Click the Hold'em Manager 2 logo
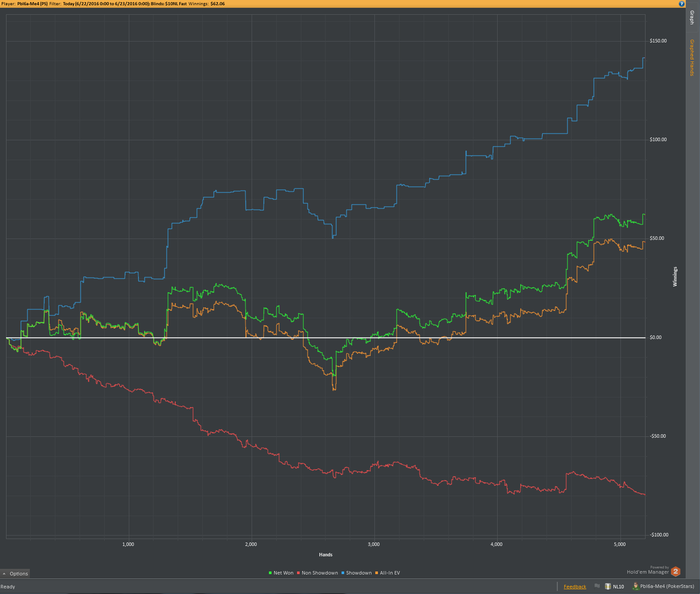This screenshot has height=594, width=700. click(675, 571)
